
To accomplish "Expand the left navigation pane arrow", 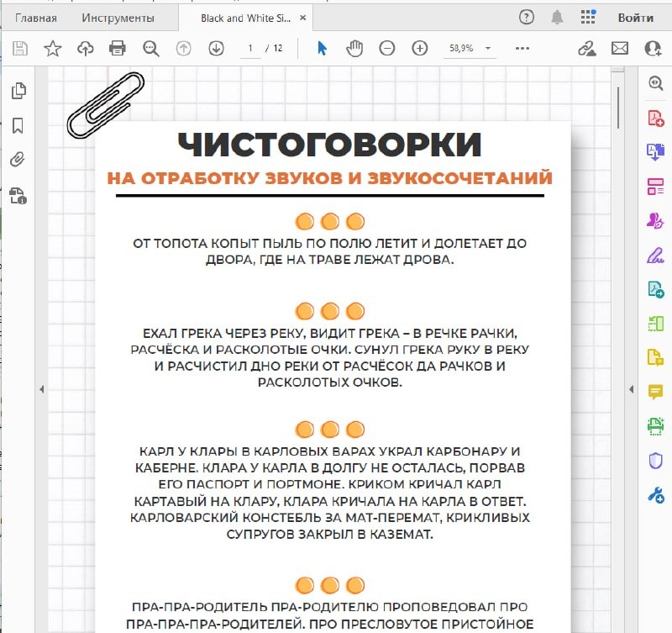I will pos(41,389).
